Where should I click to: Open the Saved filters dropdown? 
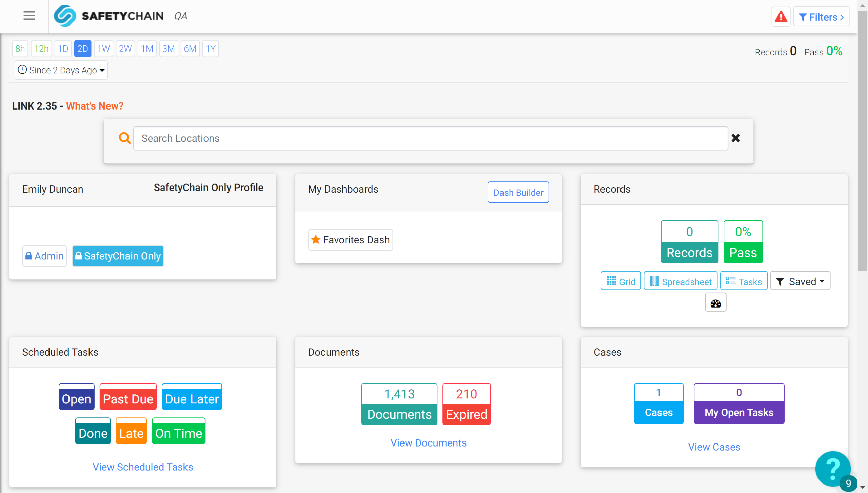800,281
